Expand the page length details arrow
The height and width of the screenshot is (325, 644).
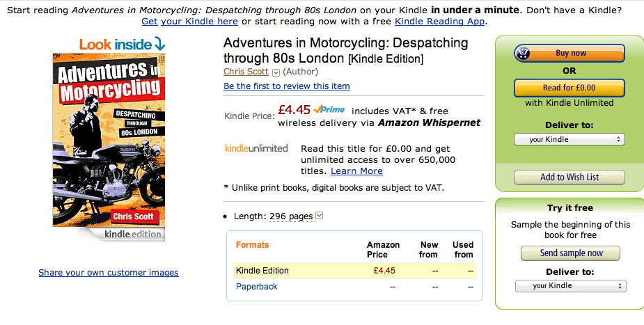click(x=320, y=216)
